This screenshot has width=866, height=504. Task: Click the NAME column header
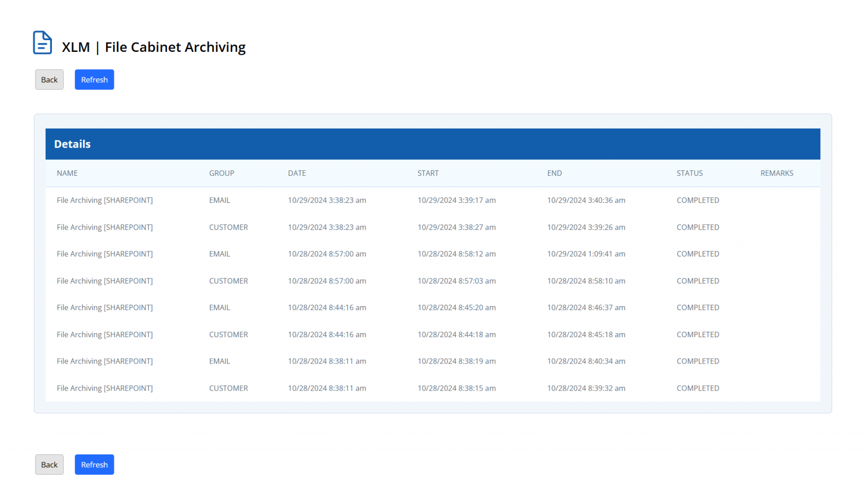tap(67, 173)
